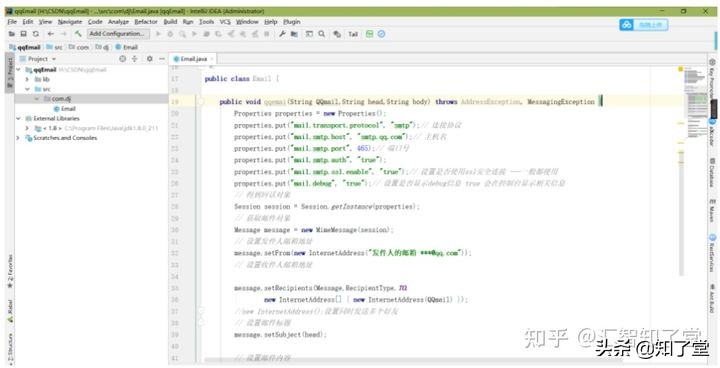Click the qqemail method name on line 19
Image resolution: width=720 pixels, height=368 pixels.
point(275,102)
